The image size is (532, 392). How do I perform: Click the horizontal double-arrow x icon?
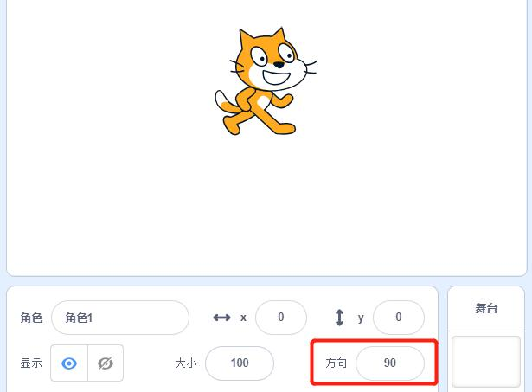tap(221, 318)
